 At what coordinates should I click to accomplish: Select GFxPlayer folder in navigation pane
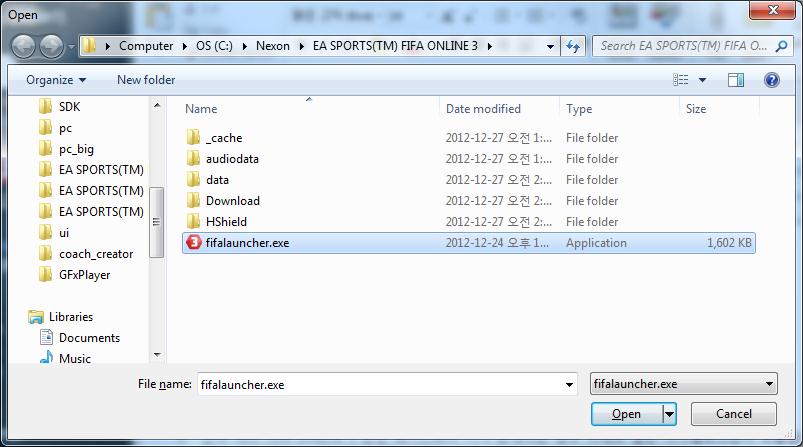click(75, 274)
